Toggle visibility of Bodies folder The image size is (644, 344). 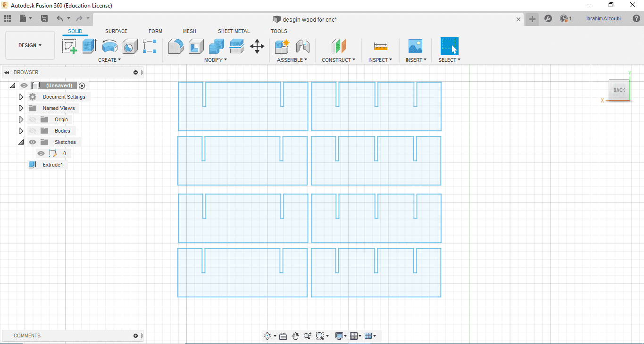pyautogui.click(x=33, y=131)
